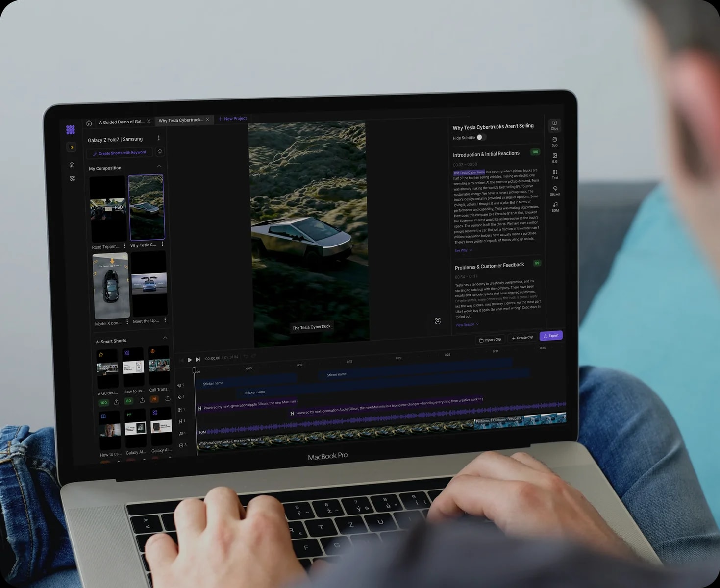Click the timeline playhead handle at 0:00
Screen dimensions: 720x588
(194, 371)
